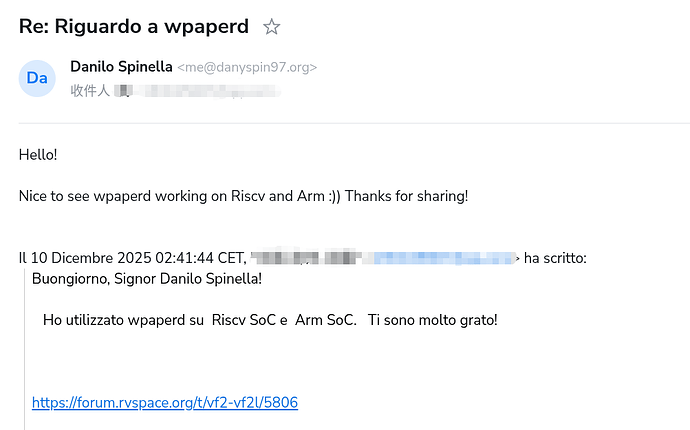
Task: Click the ha scritto: text
Action: coord(555,258)
